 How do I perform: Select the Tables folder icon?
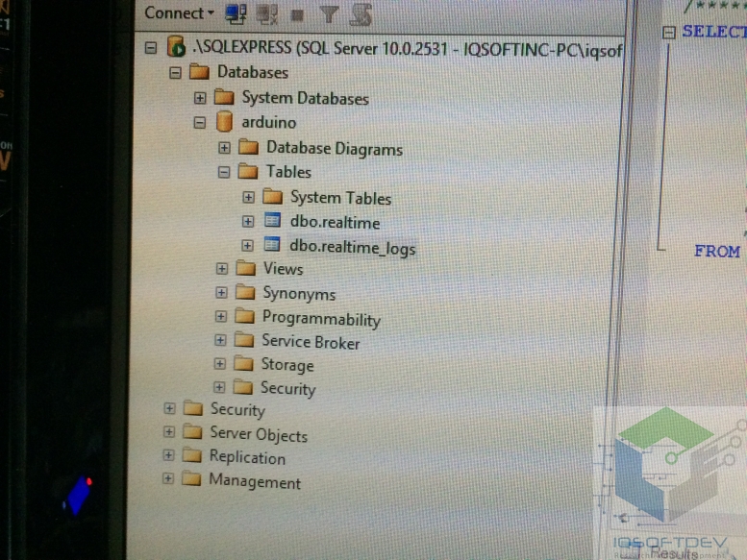(x=248, y=171)
